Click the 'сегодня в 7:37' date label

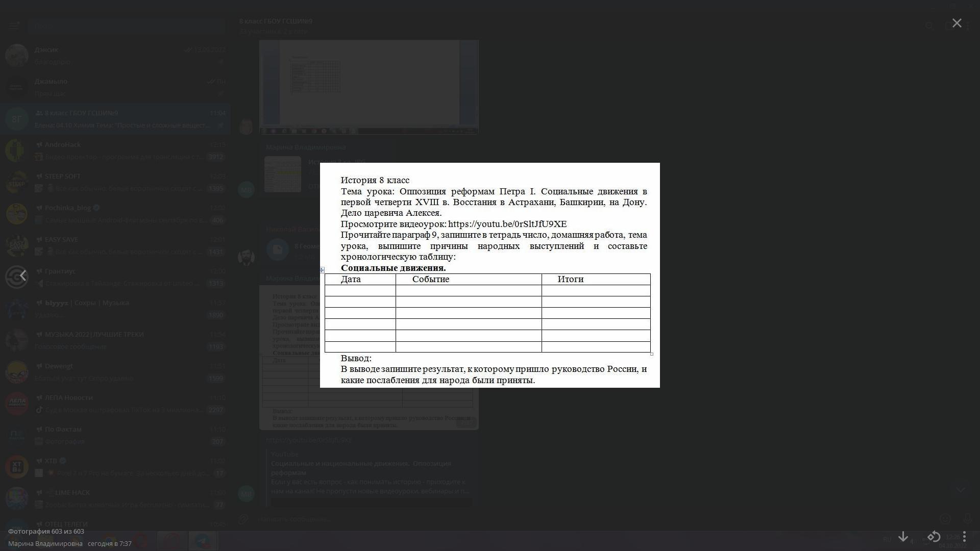point(110,543)
